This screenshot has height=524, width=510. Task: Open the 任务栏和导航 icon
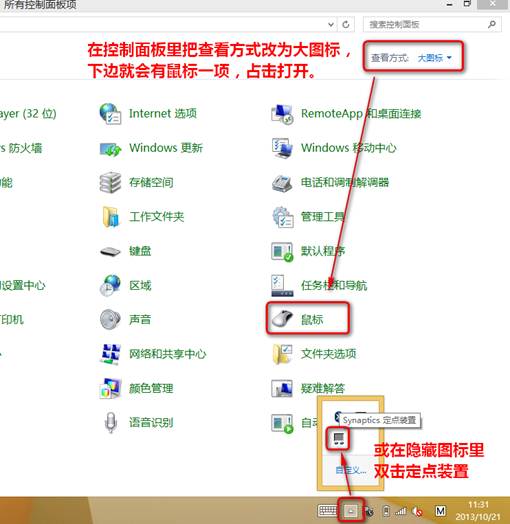(x=282, y=286)
